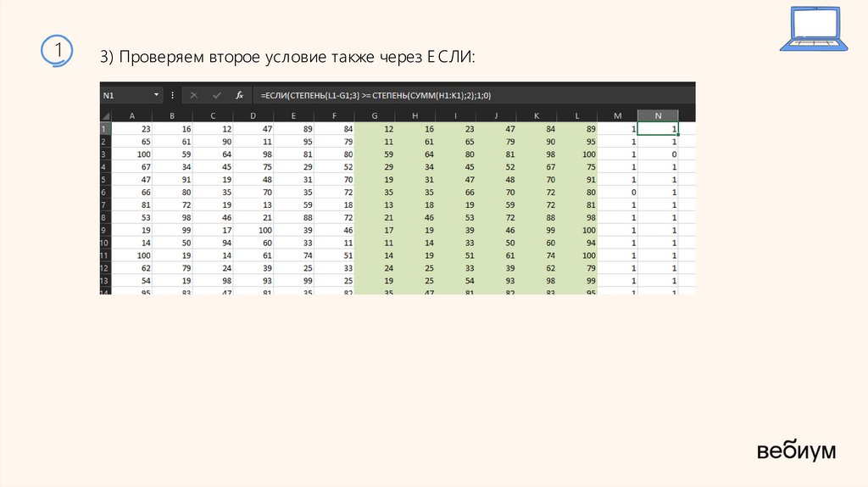Click the Cancel (X) formula bar icon

(x=194, y=95)
